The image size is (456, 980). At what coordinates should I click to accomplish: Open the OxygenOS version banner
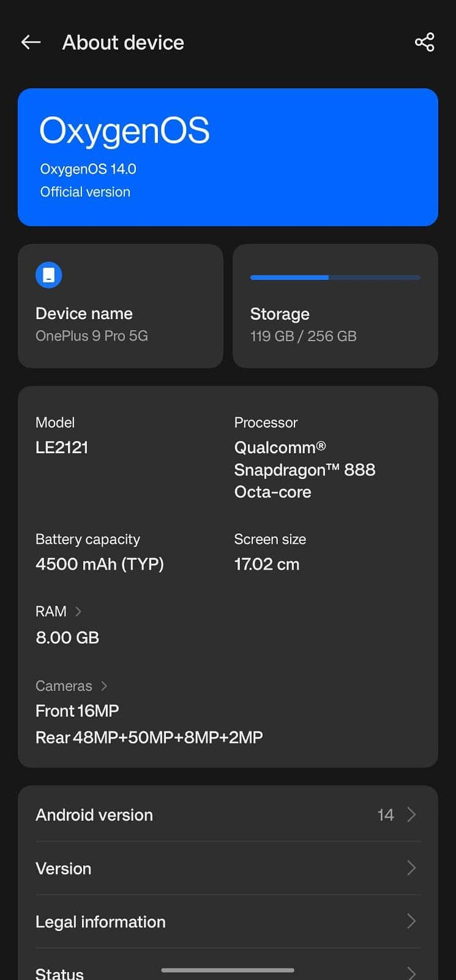coord(228,157)
